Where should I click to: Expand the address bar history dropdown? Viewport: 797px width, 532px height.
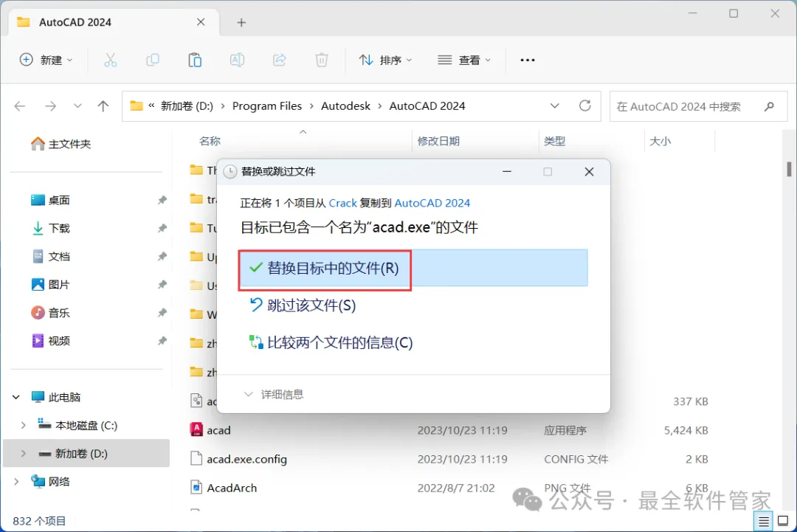click(x=554, y=106)
